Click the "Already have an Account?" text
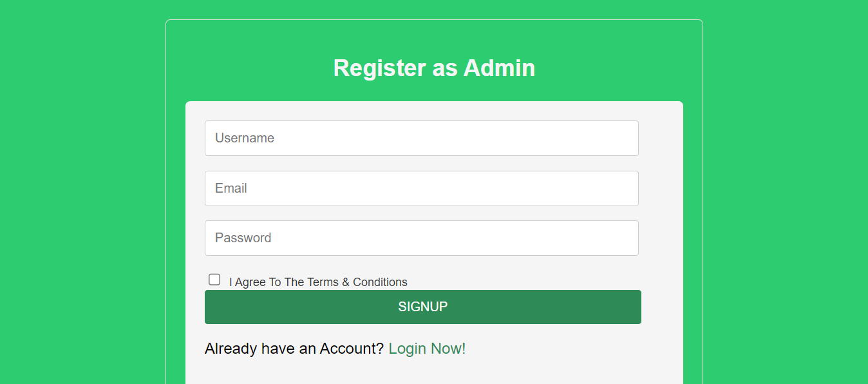This screenshot has height=384, width=868. [294, 349]
